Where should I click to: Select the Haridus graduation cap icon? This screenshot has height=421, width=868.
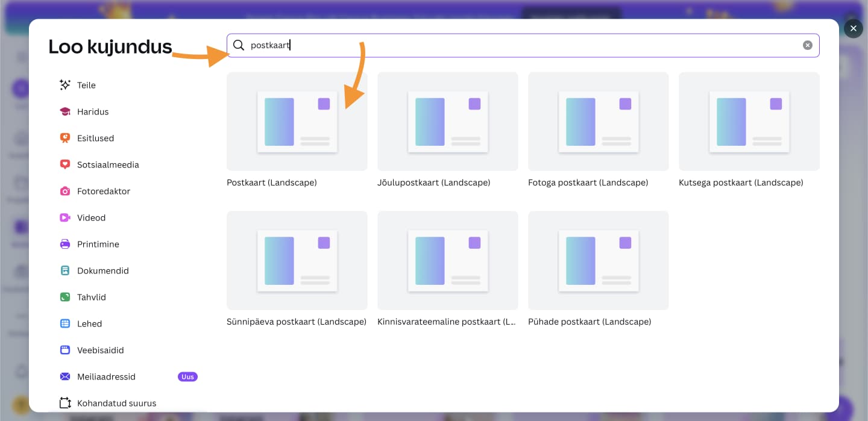pos(65,111)
